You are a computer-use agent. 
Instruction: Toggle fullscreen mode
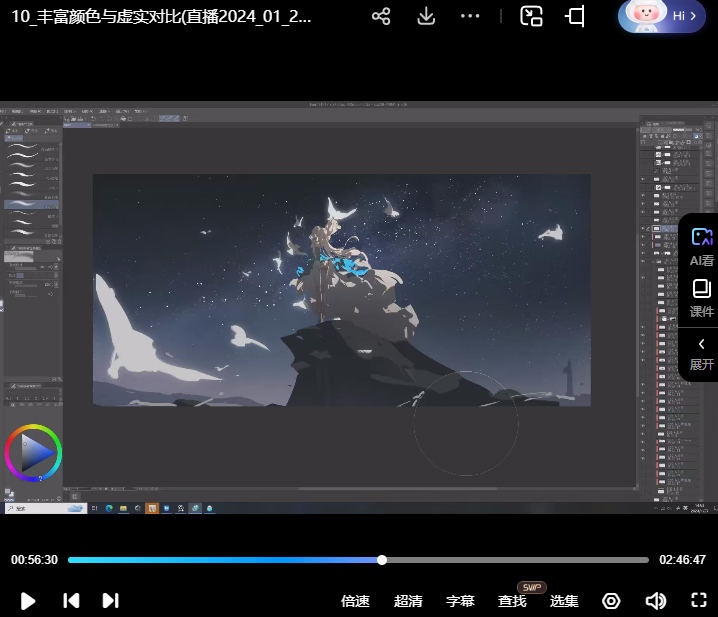coord(699,601)
